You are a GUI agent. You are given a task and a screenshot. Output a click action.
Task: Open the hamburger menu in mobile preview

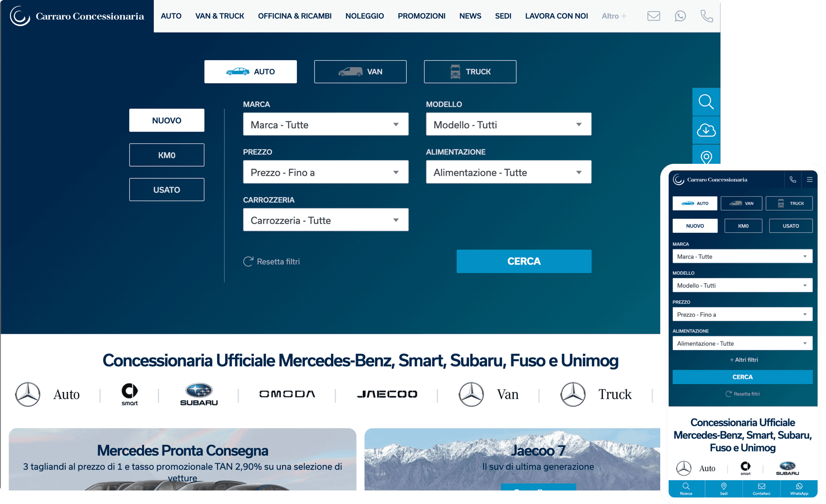[x=810, y=180]
